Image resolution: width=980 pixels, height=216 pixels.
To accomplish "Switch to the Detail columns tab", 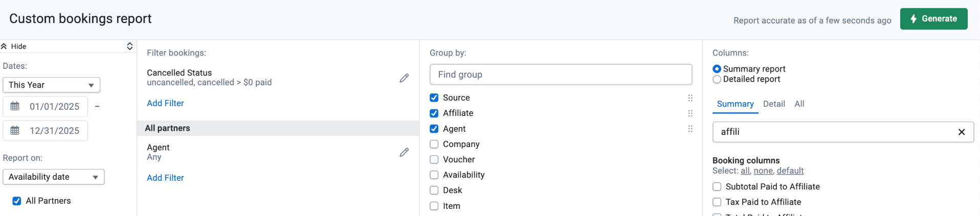I will (773, 104).
